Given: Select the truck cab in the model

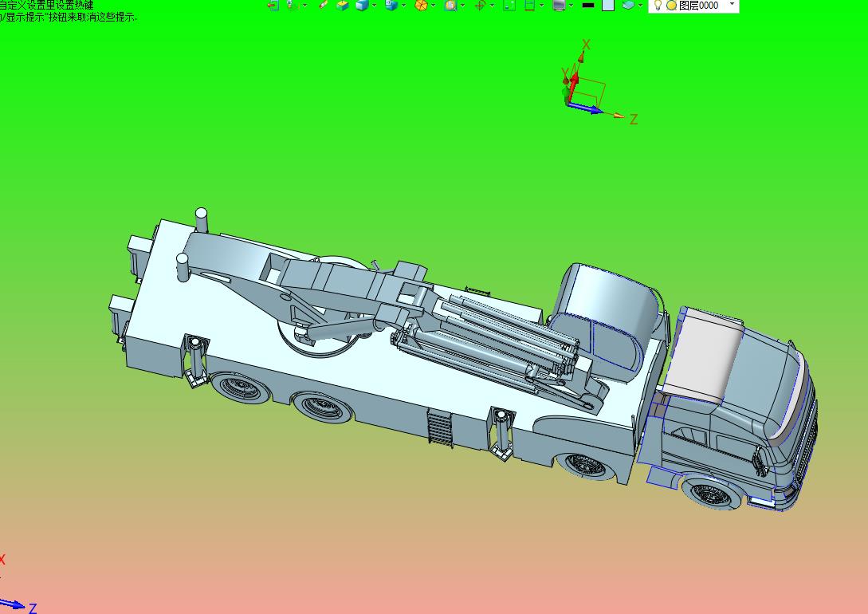Looking at the screenshot, I should pos(736,410).
